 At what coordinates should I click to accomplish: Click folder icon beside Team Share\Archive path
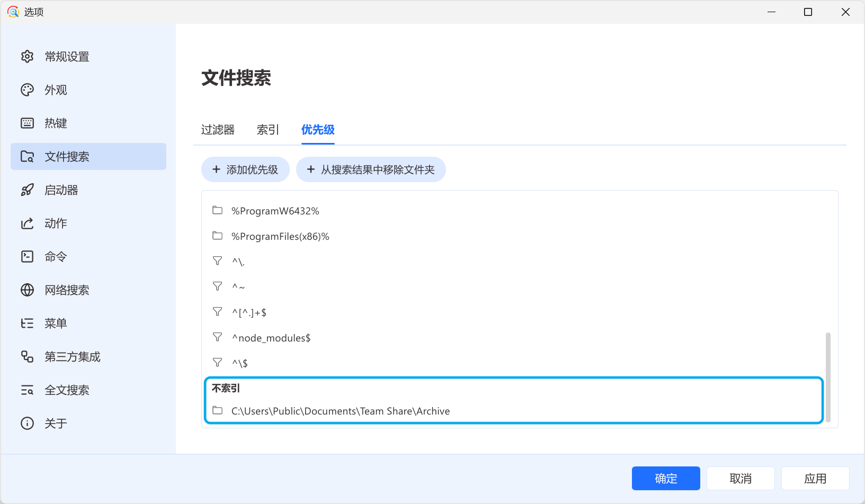(x=217, y=410)
